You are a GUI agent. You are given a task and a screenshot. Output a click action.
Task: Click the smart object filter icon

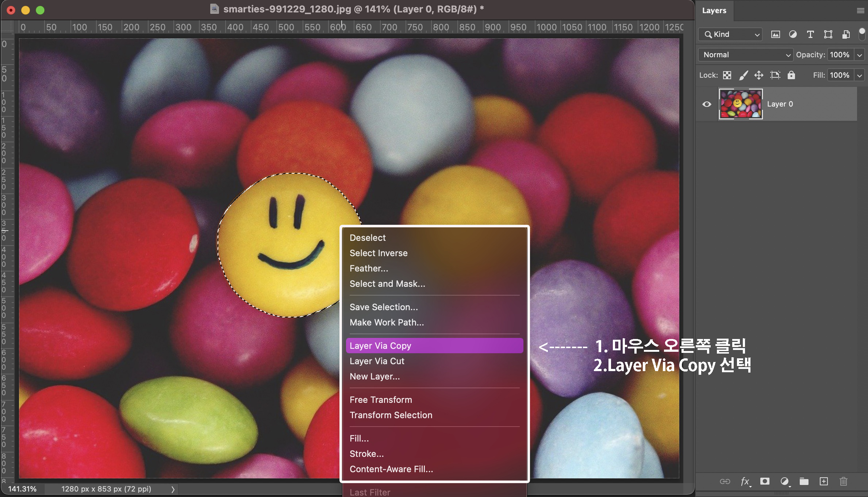846,34
